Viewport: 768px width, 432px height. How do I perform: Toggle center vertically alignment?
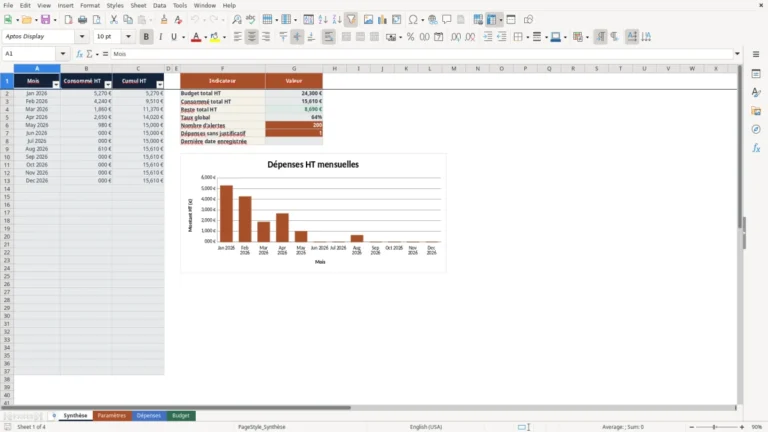pos(297,37)
